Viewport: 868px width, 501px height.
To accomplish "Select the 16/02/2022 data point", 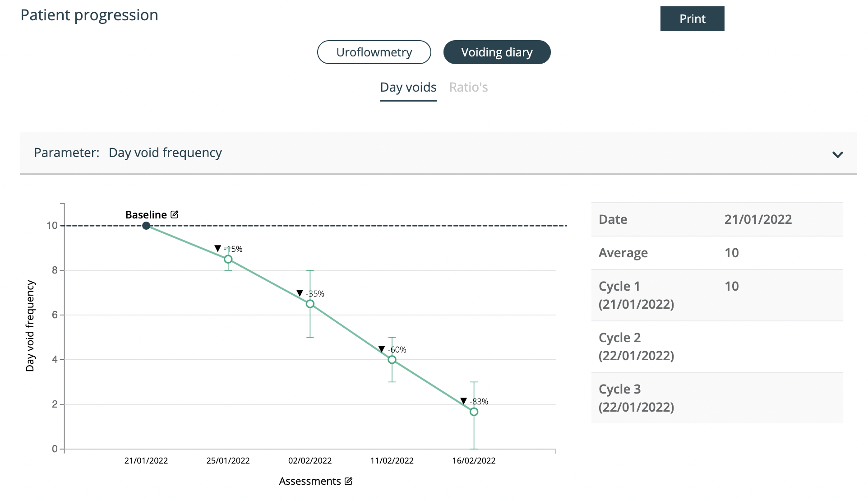I will (x=474, y=412).
